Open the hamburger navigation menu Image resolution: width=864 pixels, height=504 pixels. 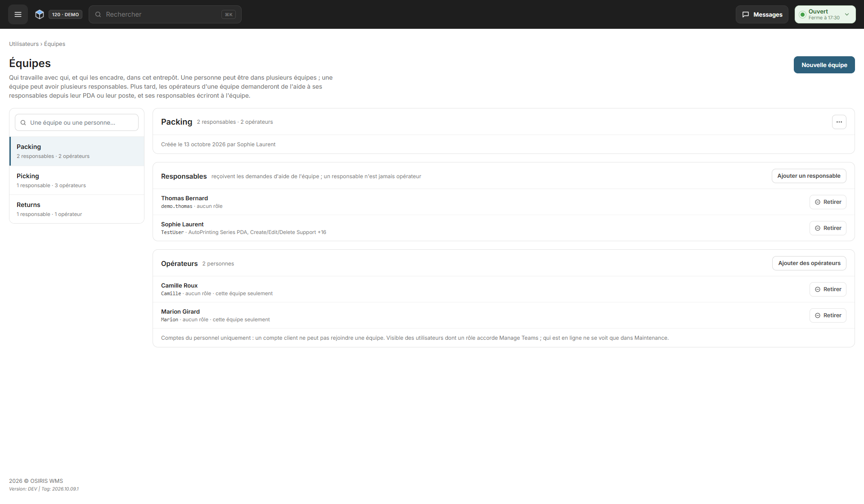pyautogui.click(x=18, y=14)
